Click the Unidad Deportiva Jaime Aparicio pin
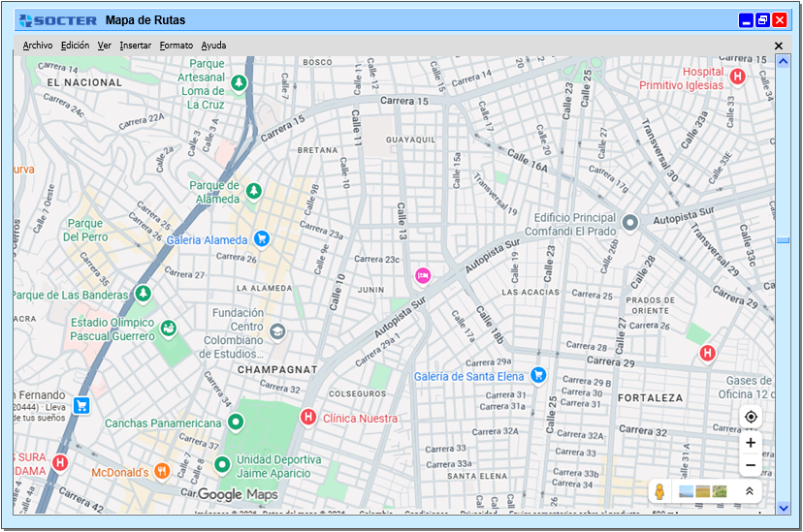Screen dimensions: 803x532 pos(222,465)
